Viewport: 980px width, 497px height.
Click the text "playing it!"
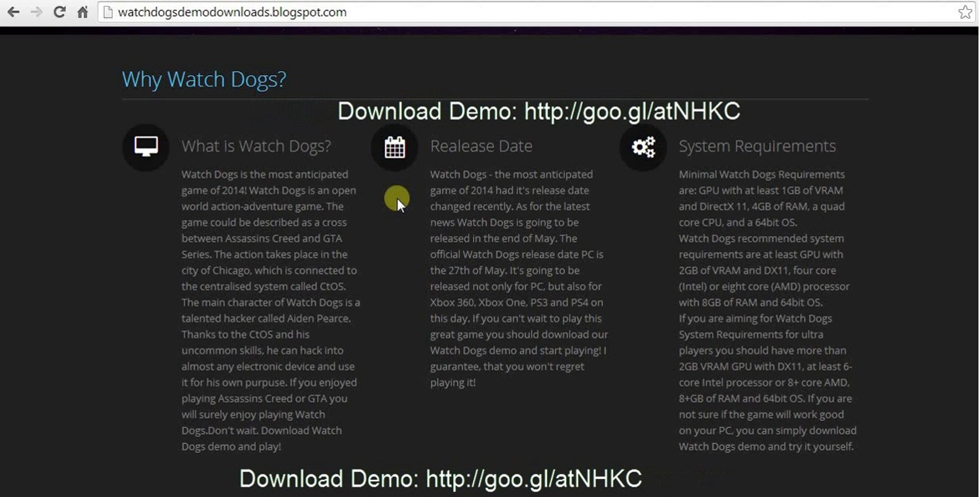point(453,382)
